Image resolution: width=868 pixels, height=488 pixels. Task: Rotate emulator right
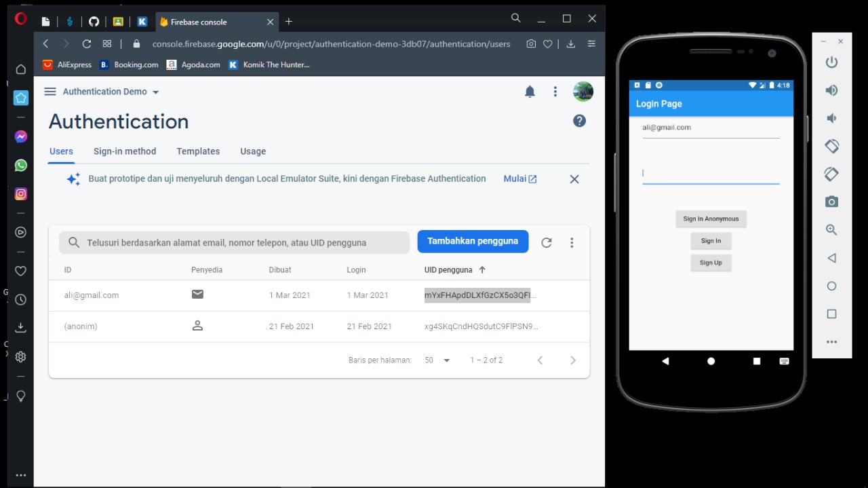point(832,174)
